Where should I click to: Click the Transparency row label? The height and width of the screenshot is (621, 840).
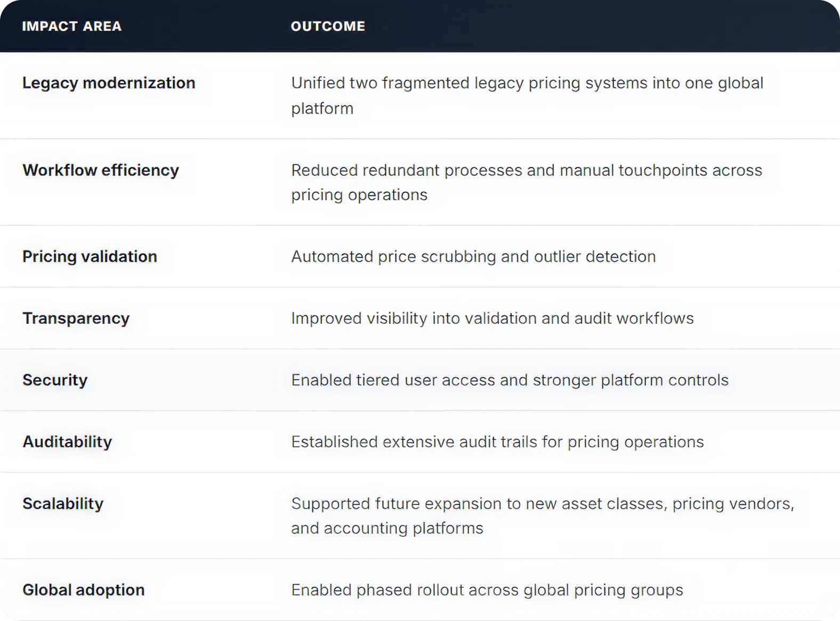click(x=76, y=318)
